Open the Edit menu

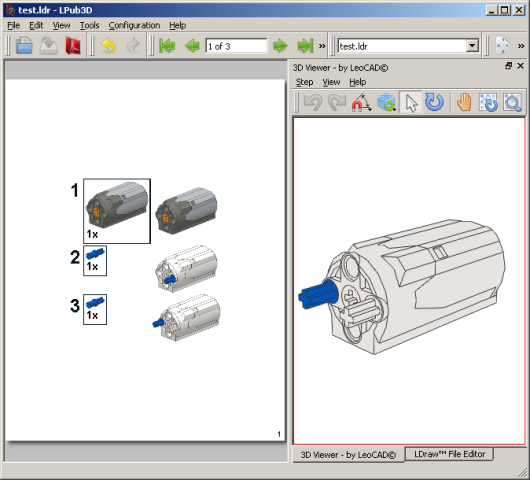[36, 25]
